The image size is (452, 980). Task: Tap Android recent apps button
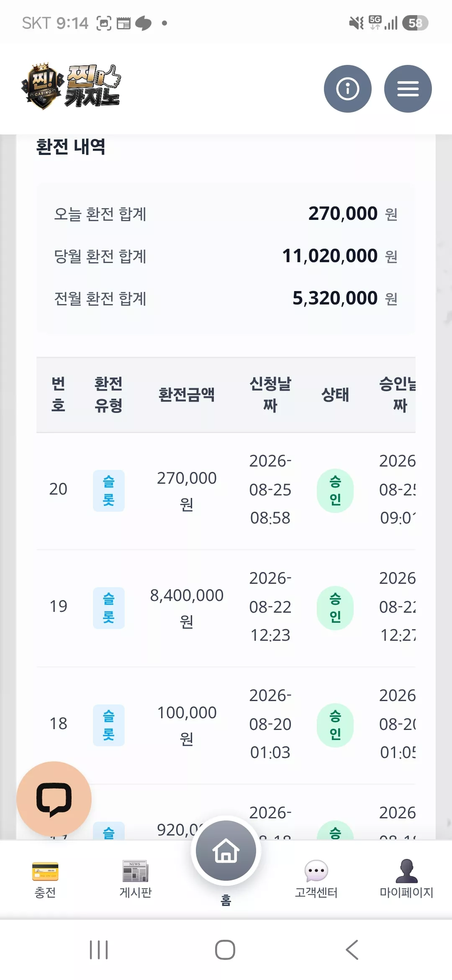pyautogui.click(x=99, y=949)
